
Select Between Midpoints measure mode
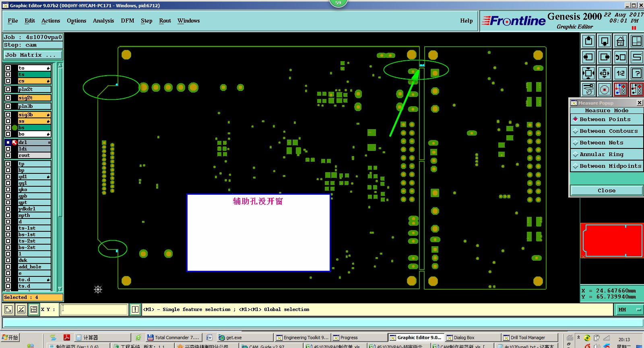pos(607,166)
